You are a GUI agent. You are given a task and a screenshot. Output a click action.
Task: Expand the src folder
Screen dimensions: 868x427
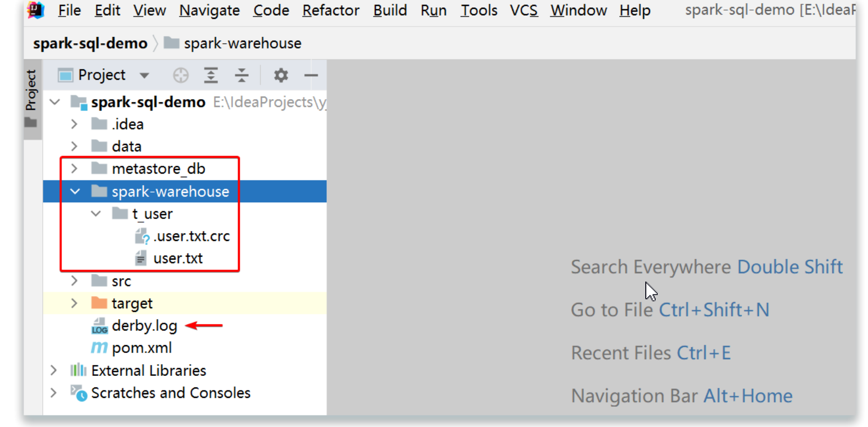pyautogui.click(x=75, y=281)
